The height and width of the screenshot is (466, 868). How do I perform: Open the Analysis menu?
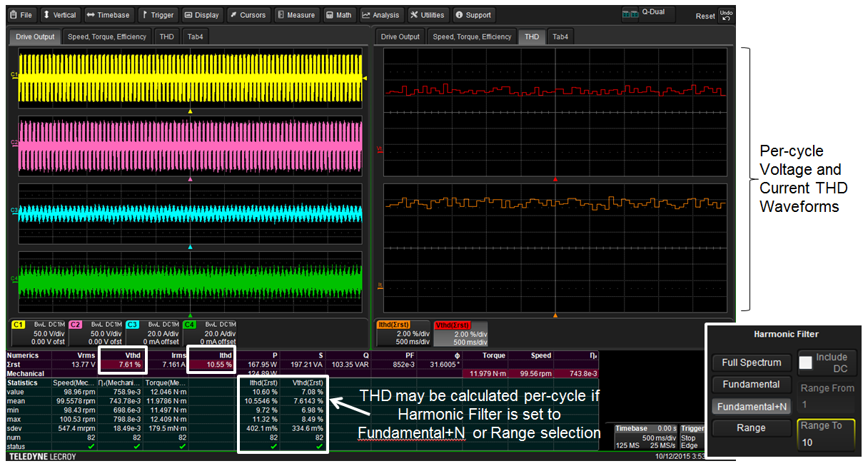381,15
